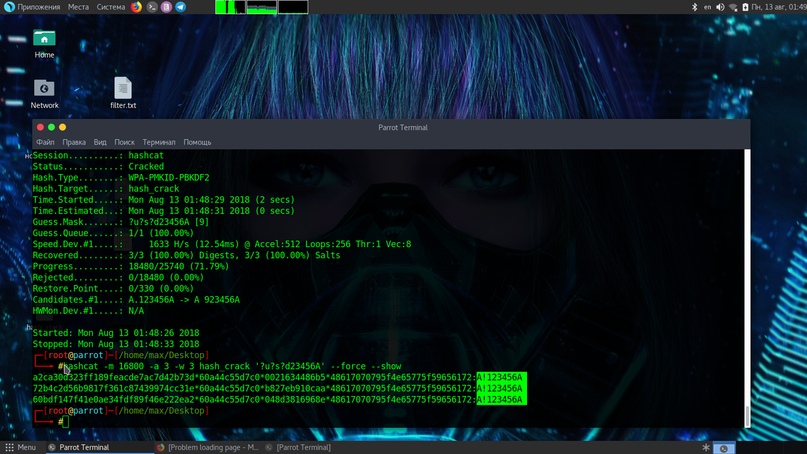Image resolution: width=807 pixels, height=454 pixels.
Task: Expand the Система system menu
Action: [110, 7]
